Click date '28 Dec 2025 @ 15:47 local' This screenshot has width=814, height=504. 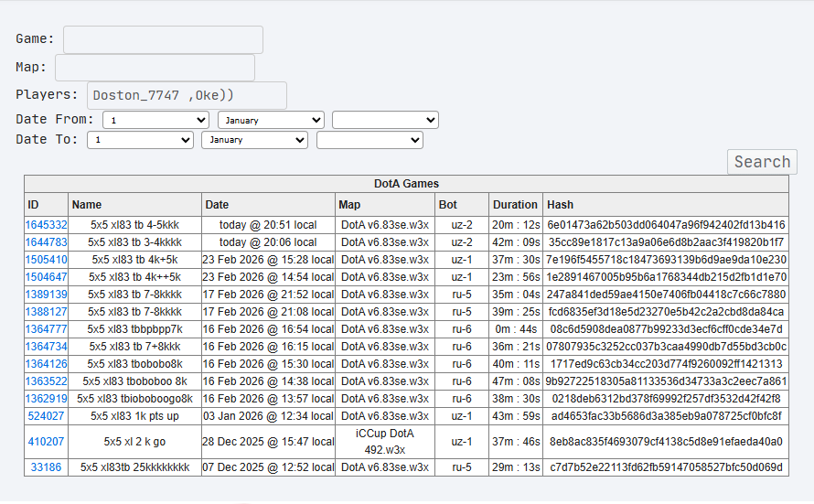click(x=268, y=442)
